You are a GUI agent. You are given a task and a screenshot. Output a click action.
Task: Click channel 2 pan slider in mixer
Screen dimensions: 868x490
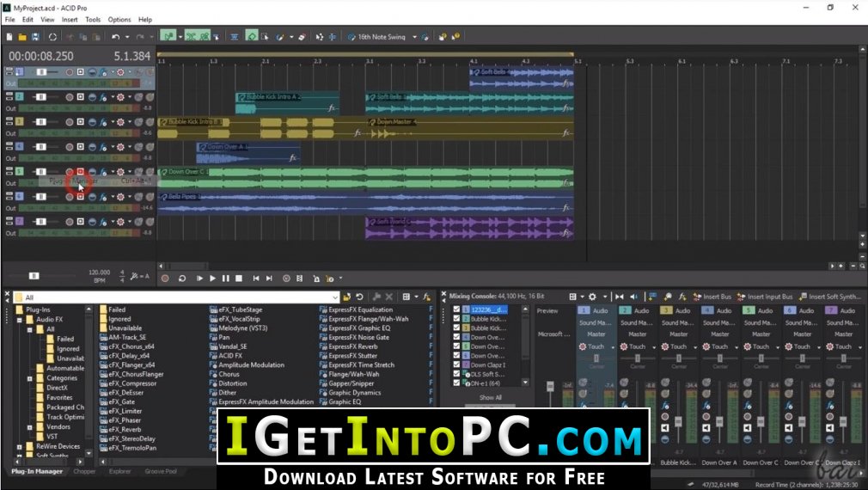click(x=638, y=358)
